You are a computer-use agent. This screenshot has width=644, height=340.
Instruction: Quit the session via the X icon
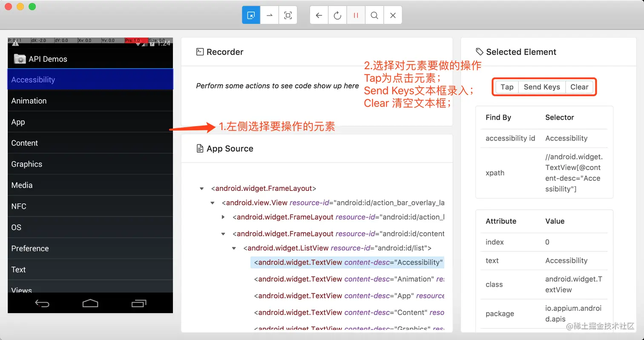[x=393, y=15]
